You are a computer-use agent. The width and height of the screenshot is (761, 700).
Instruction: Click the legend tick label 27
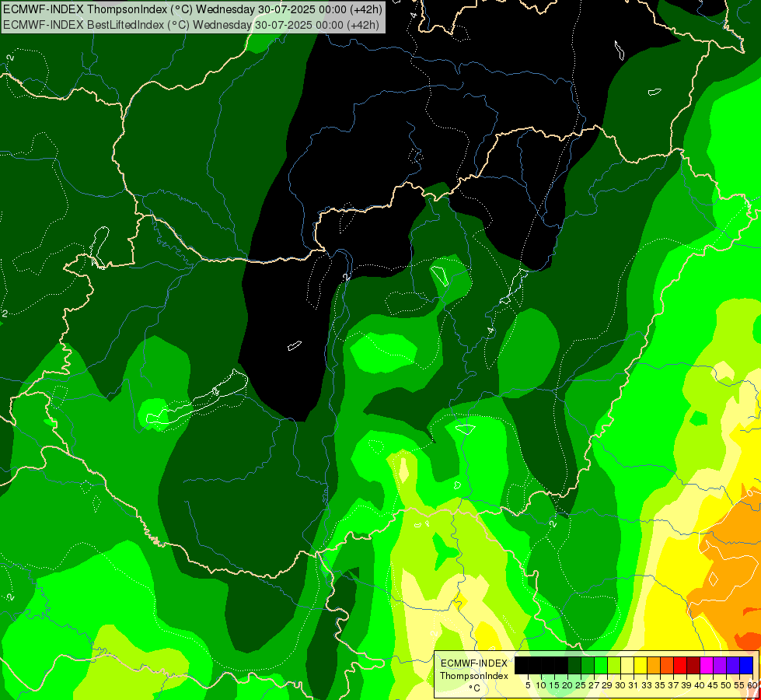point(594,685)
